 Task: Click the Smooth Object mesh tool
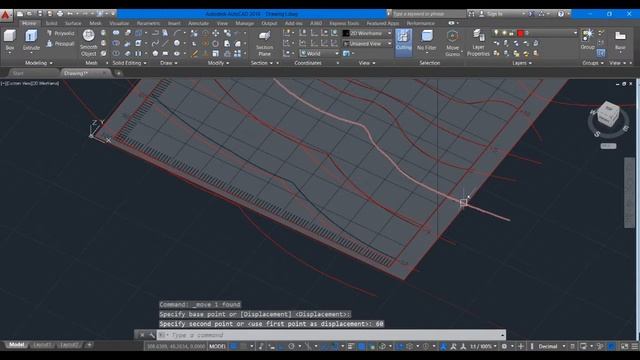tap(89, 43)
